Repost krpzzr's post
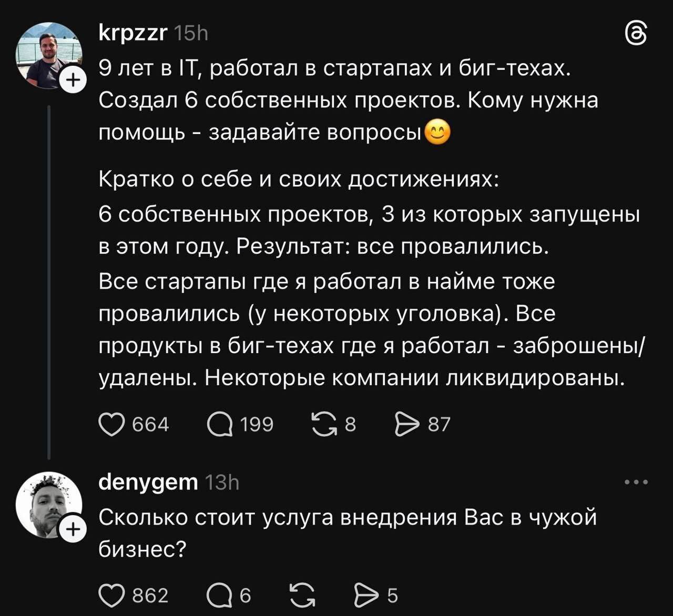 (324, 424)
